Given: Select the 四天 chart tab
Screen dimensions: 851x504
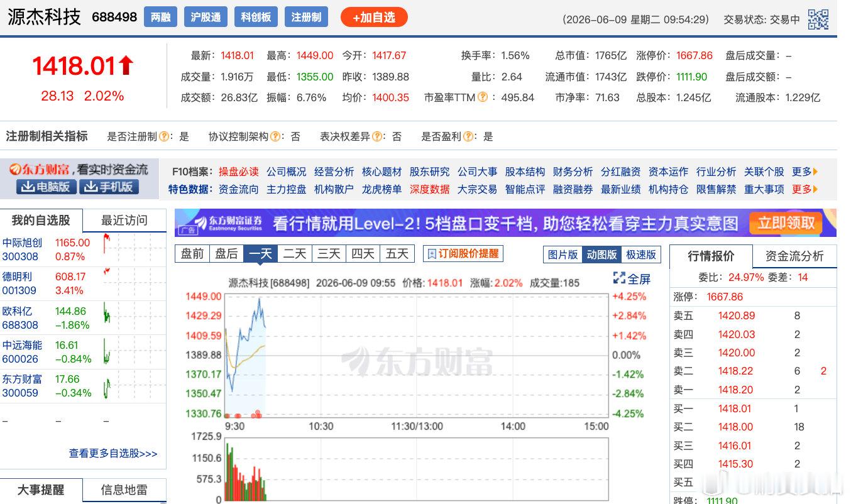Looking at the screenshot, I should [363, 254].
